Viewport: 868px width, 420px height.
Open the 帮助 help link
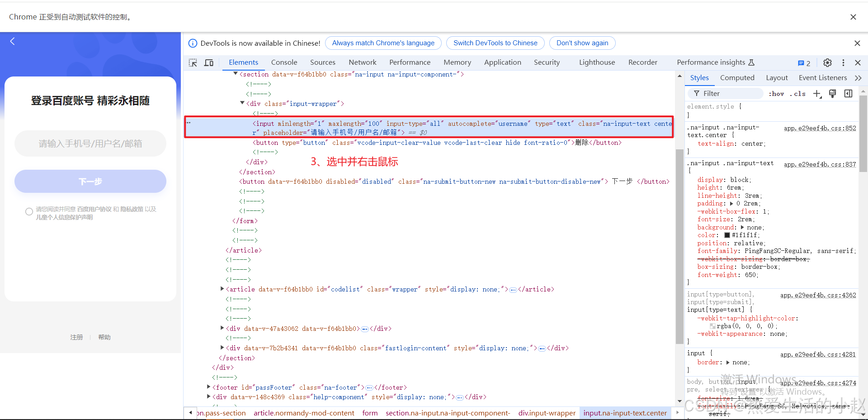(104, 337)
